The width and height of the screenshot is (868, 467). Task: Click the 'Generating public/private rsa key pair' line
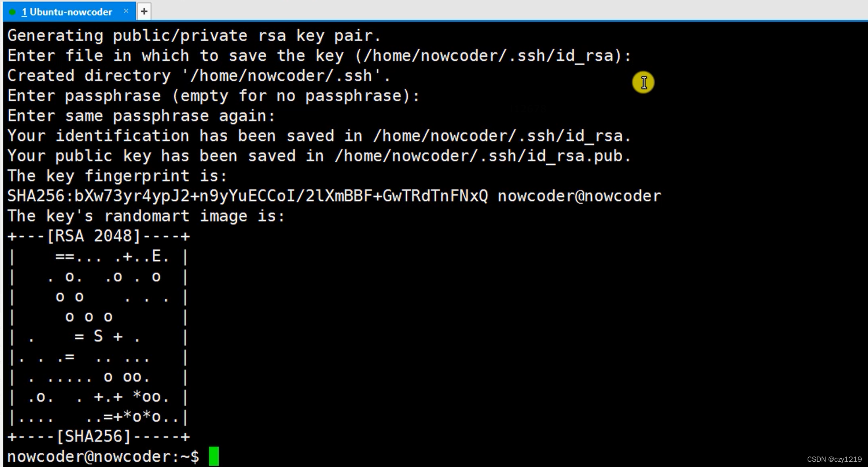(x=194, y=36)
